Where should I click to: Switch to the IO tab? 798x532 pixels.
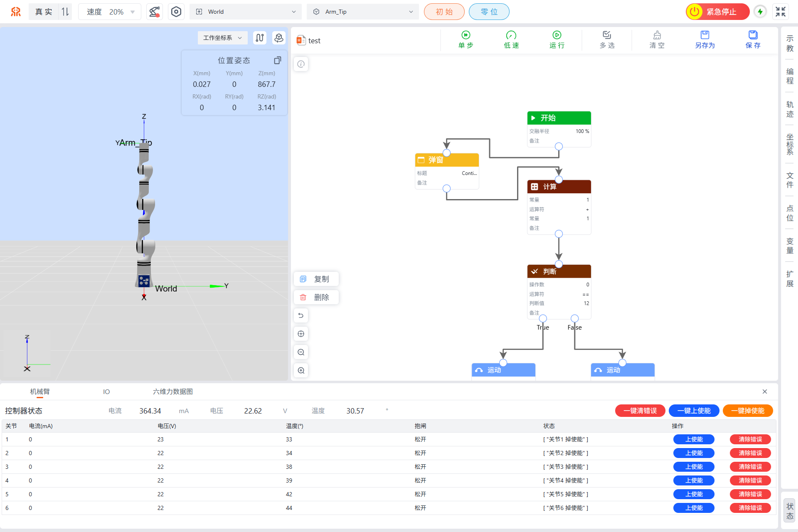pos(106,392)
